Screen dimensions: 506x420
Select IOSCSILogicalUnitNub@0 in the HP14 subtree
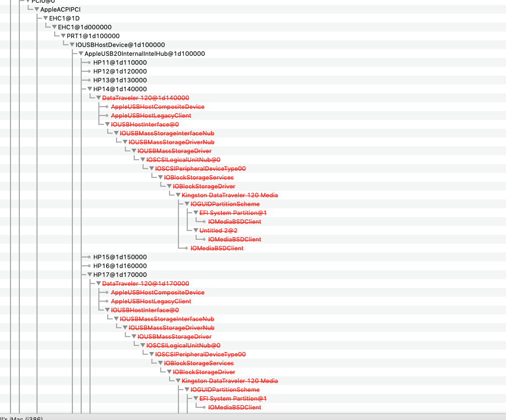[183, 160]
